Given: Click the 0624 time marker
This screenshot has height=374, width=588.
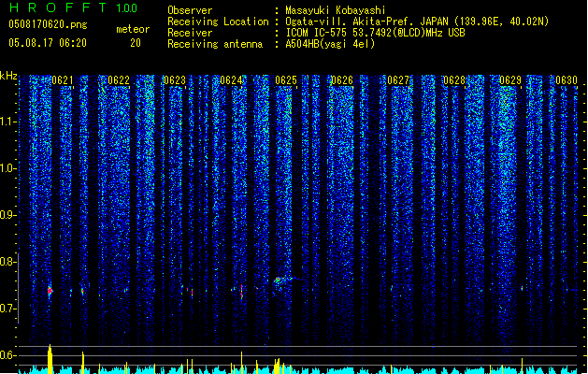Looking at the screenshot, I should point(231,80).
